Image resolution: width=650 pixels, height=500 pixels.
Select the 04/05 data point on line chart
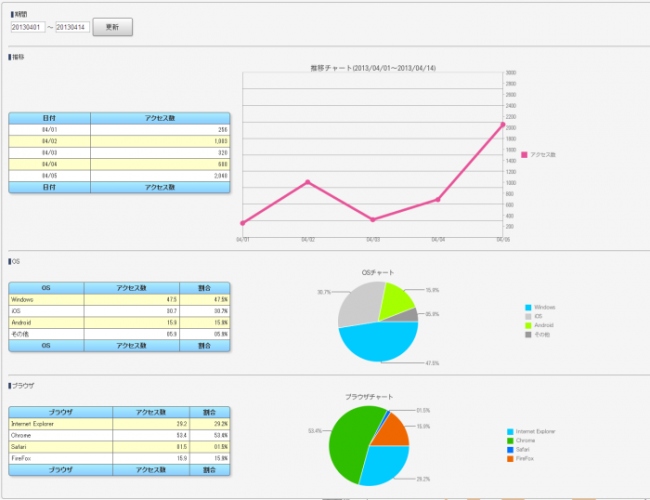(503, 124)
